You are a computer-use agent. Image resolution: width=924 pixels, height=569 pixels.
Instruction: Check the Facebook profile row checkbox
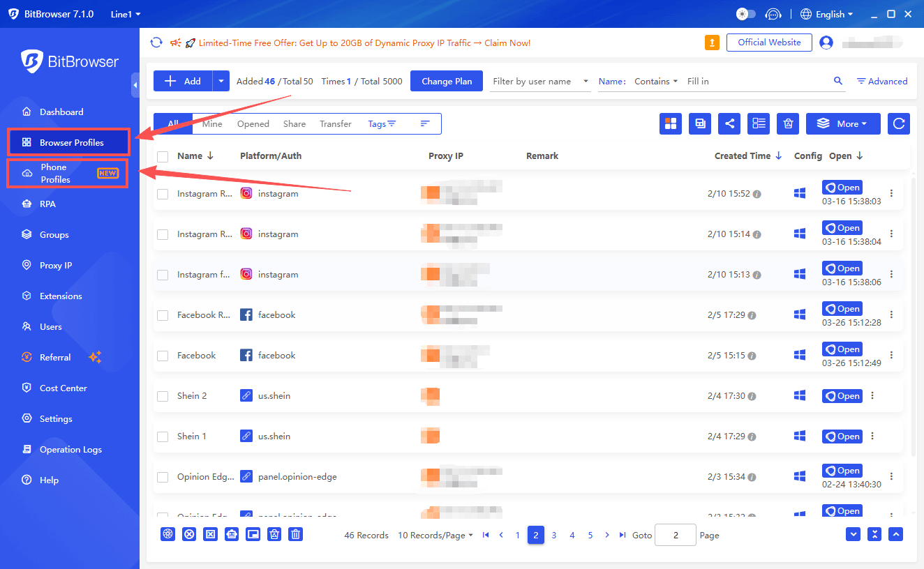click(162, 355)
